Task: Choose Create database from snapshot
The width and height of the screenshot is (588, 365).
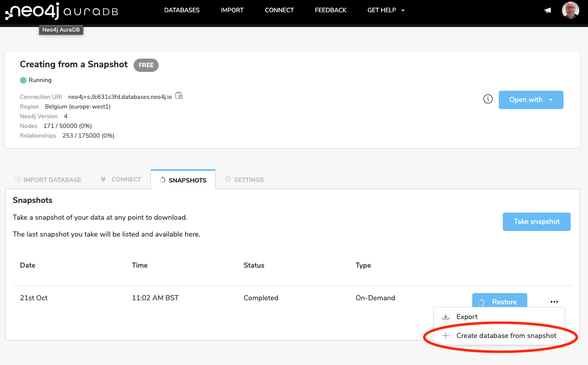Action: point(499,335)
